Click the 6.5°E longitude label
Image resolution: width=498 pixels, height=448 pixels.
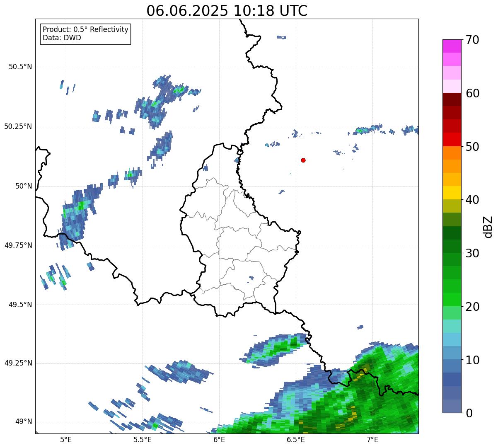(x=296, y=439)
